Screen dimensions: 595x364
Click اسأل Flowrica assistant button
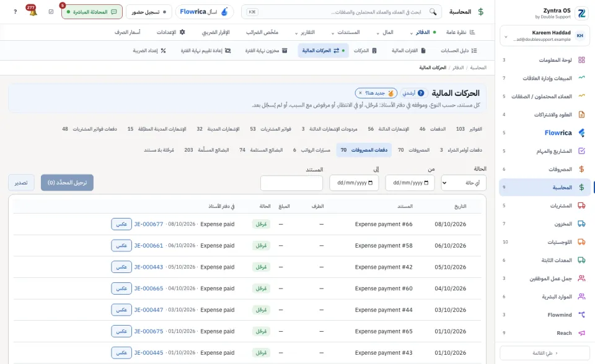[205, 12]
